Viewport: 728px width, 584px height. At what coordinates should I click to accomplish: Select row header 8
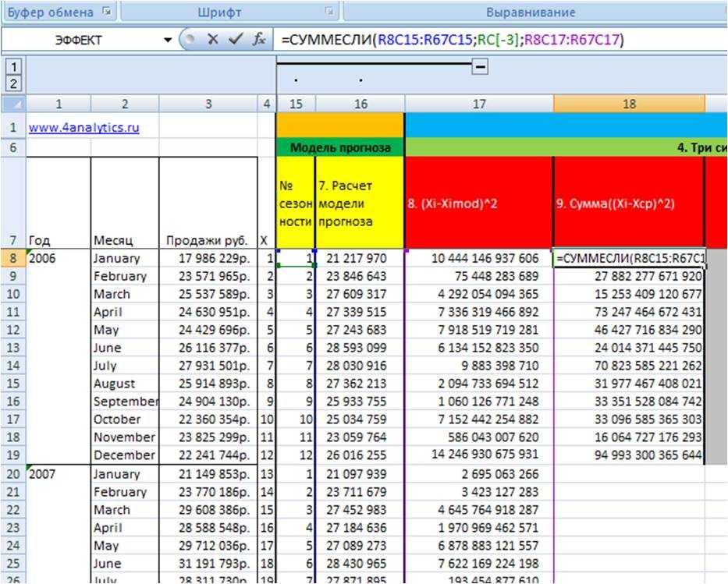coord(13,258)
